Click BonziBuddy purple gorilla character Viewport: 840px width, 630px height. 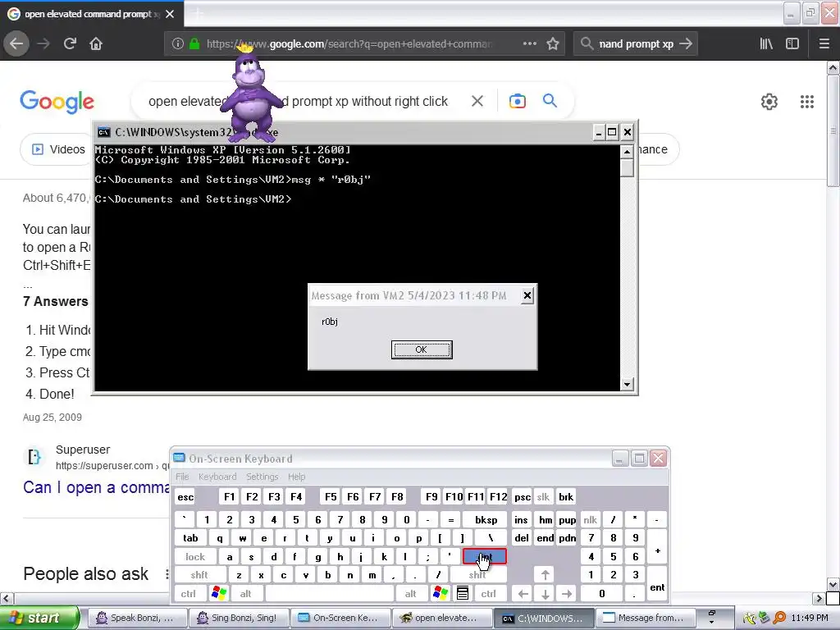pos(250,94)
